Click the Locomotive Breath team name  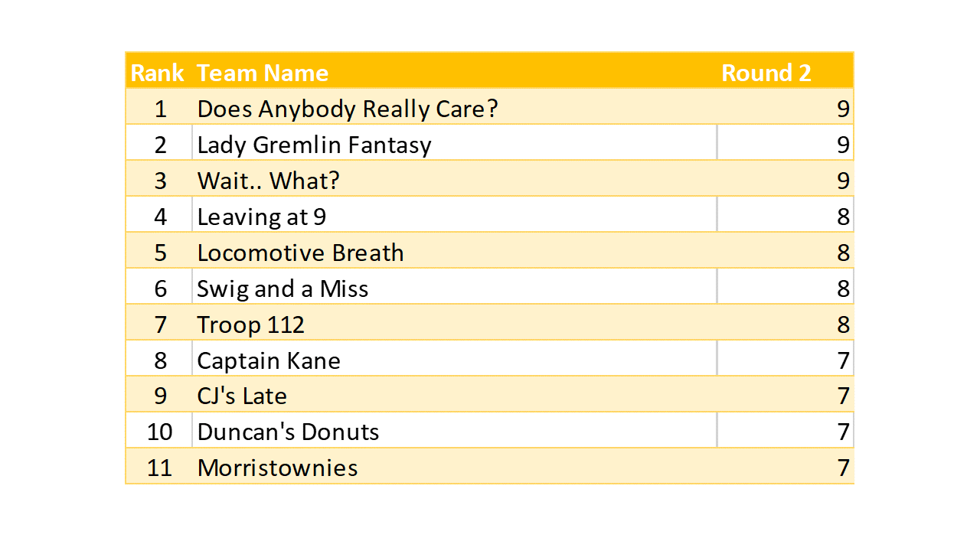tap(300, 253)
